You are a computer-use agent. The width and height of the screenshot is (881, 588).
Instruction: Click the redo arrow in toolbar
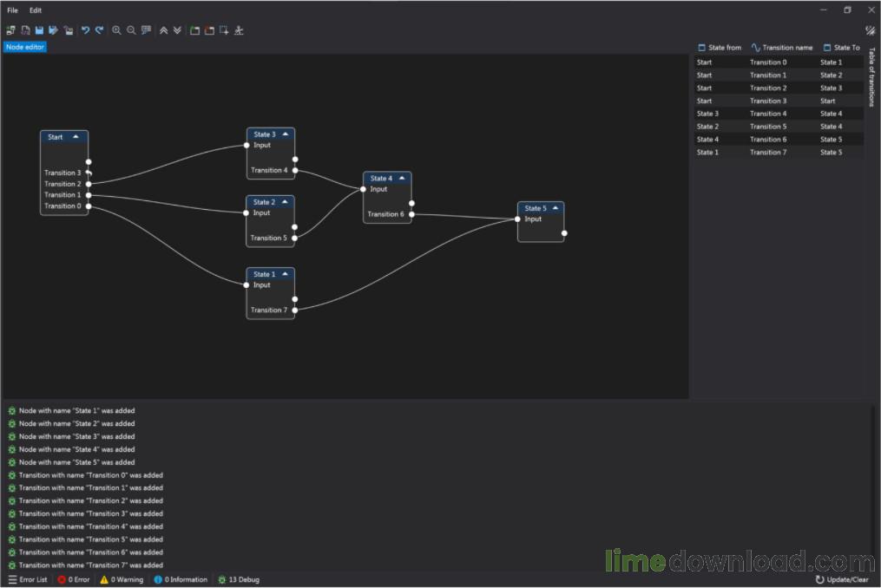point(99,30)
